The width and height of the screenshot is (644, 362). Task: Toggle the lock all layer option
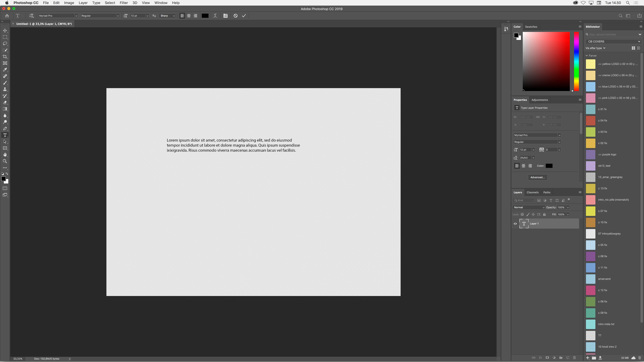[x=544, y=215]
